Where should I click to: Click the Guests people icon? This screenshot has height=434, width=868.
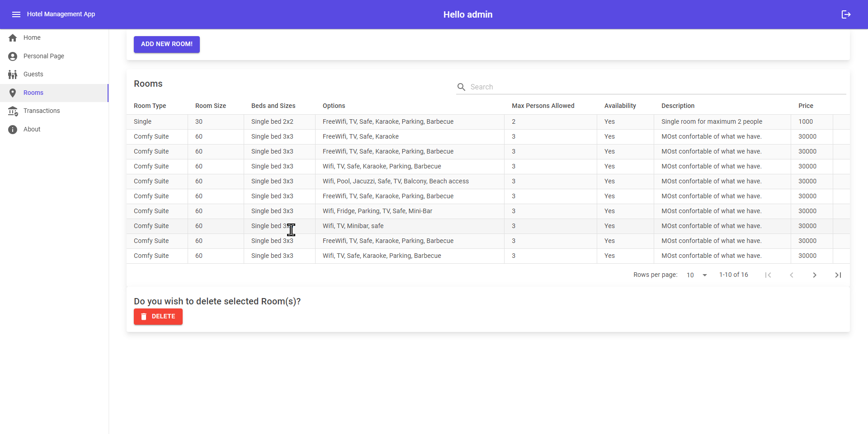coord(13,74)
